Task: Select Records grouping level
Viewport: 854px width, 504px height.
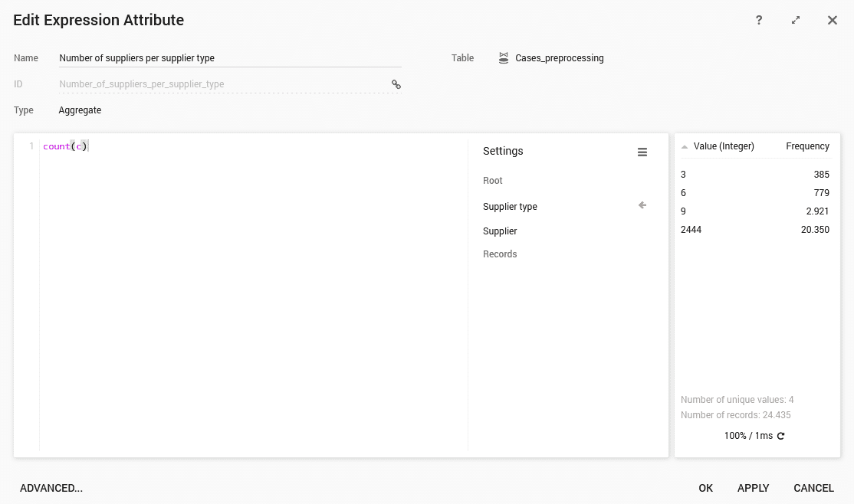Action: pyautogui.click(x=500, y=254)
